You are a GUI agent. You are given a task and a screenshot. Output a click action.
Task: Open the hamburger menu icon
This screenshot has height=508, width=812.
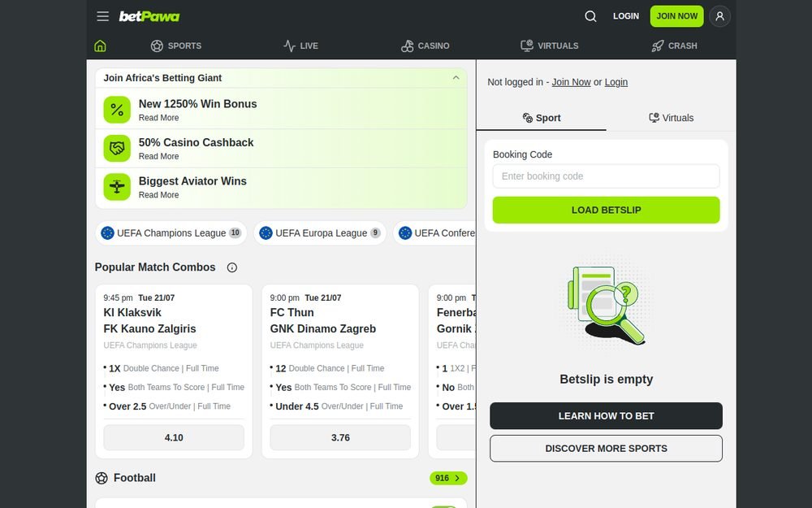click(102, 16)
